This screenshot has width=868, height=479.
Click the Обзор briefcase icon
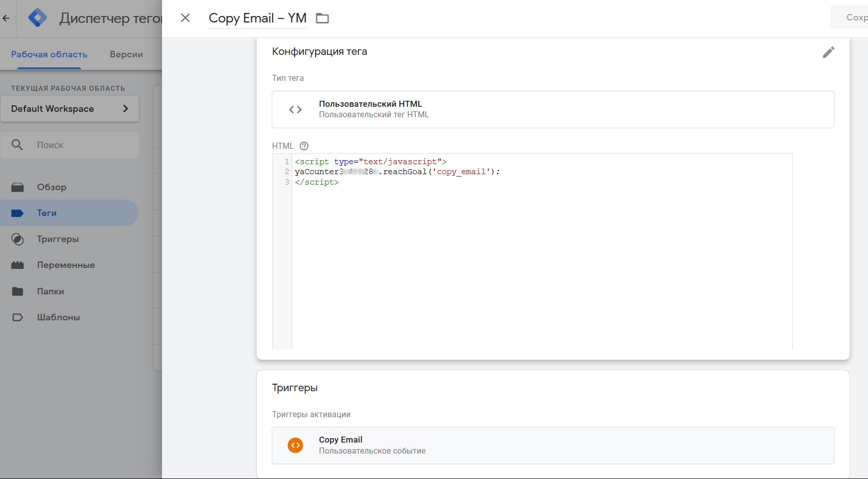pyautogui.click(x=17, y=187)
